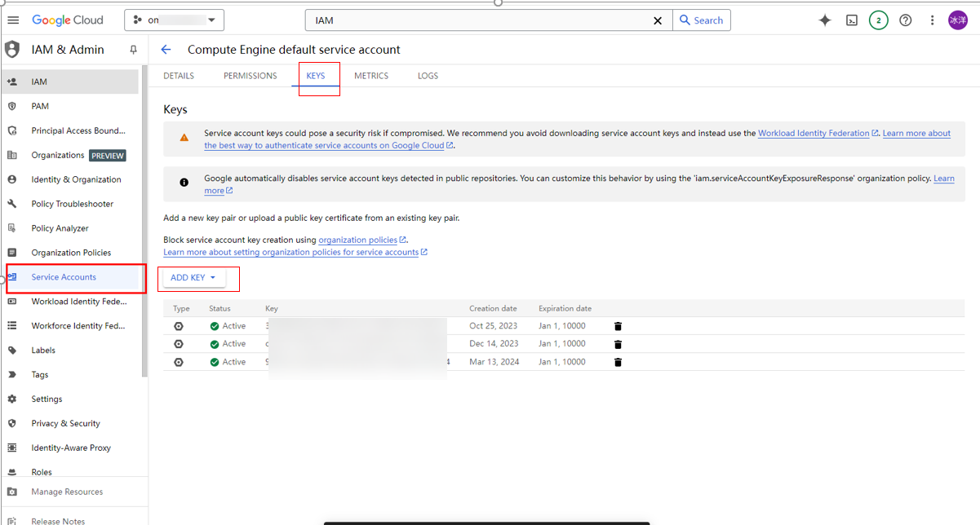Open the three-dot settings menu
The height and width of the screenshot is (525, 980).
932,20
